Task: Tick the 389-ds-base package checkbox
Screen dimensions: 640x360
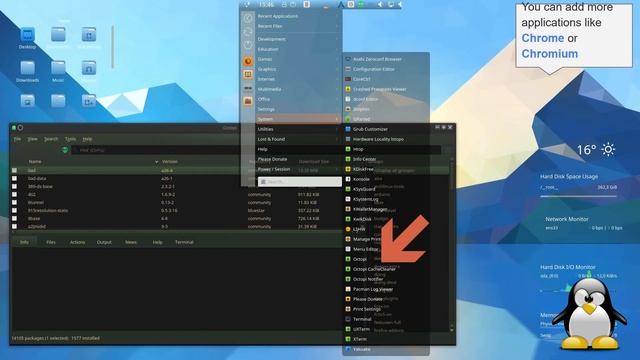Action: coord(14,187)
